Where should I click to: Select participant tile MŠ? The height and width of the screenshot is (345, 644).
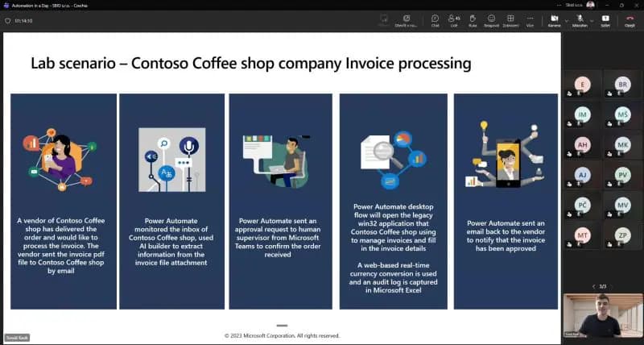click(622, 114)
